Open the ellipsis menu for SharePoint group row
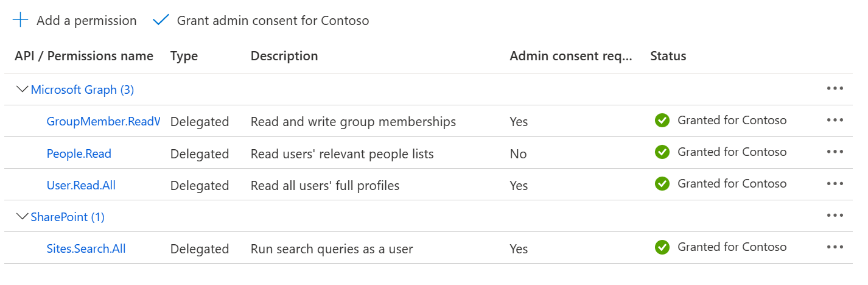Viewport: 868px width, 285px height. coord(835,216)
